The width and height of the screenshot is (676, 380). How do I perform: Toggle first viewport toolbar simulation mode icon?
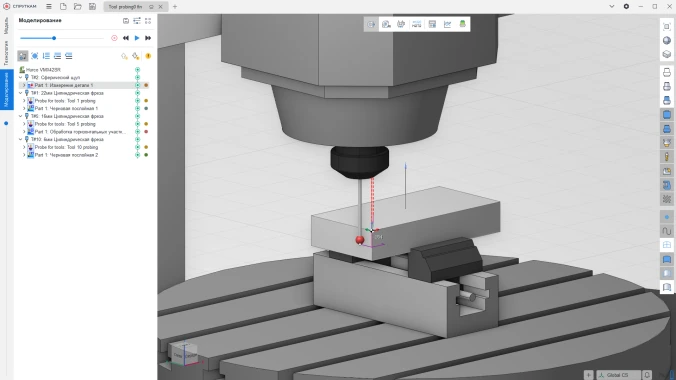click(x=371, y=24)
